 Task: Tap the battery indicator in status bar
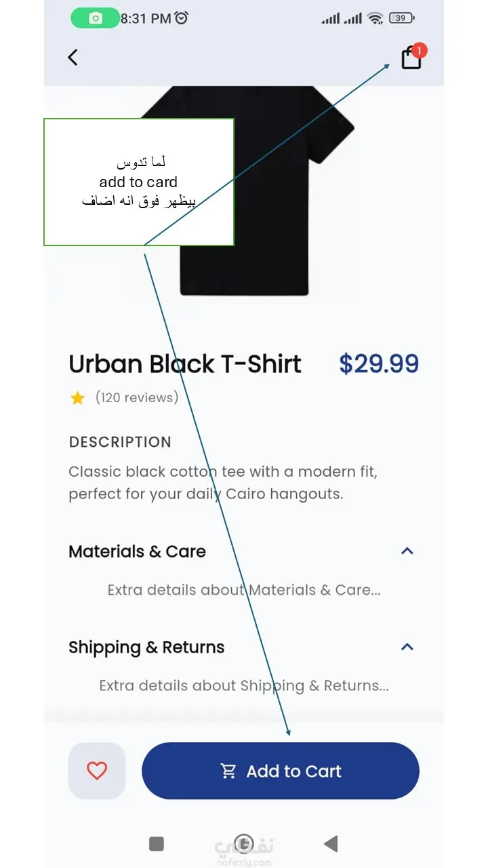pos(402,18)
